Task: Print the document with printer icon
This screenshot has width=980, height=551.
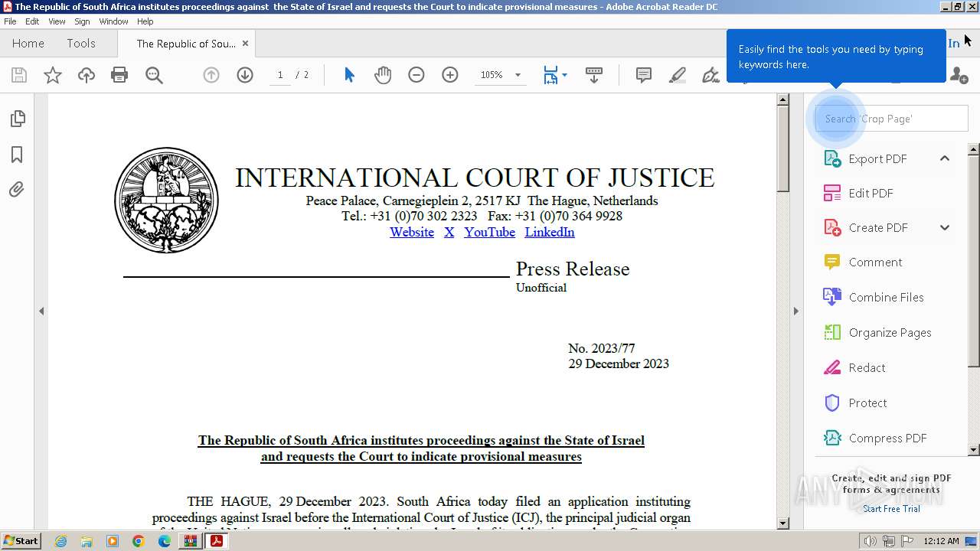Action: (x=119, y=75)
